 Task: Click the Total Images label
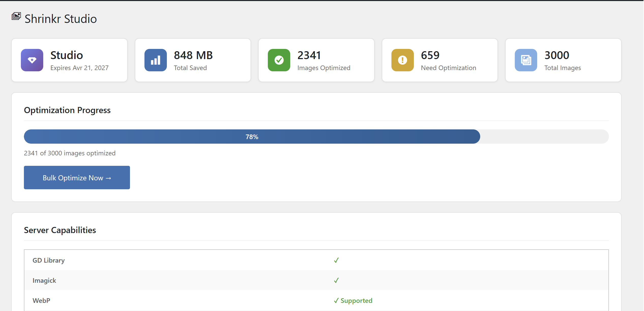(563, 68)
